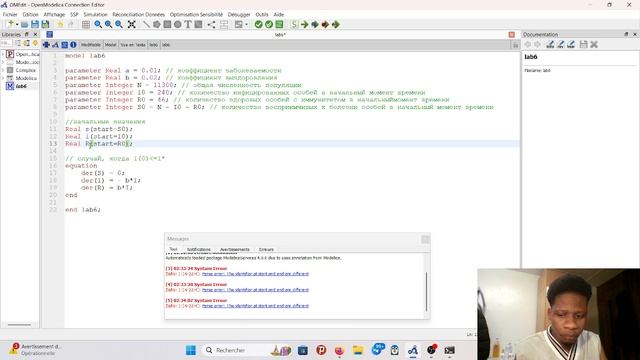Viewport: 640px width, 360px height.
Task: Toggle the Connect mode icon
Action: click(211, 24)
